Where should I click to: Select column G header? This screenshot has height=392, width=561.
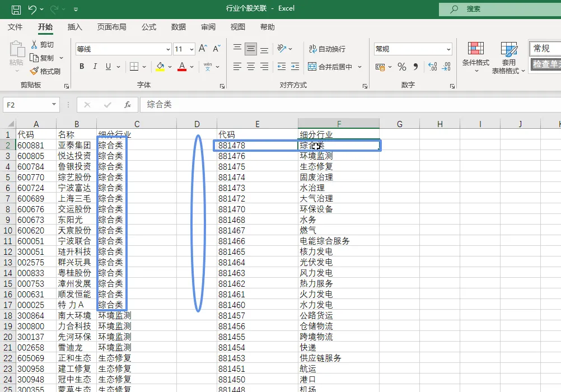coord(400,124)
